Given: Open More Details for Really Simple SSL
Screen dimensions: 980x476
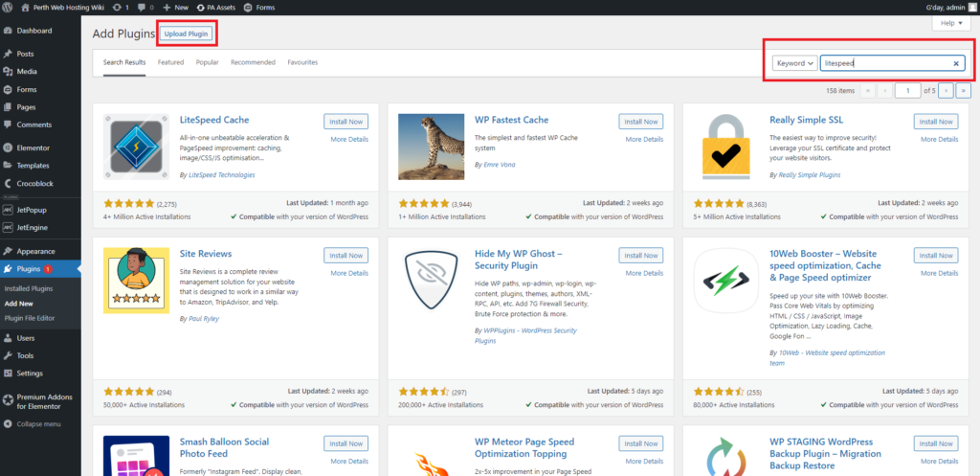Looking at the screenshot, I should pos(940,140).
